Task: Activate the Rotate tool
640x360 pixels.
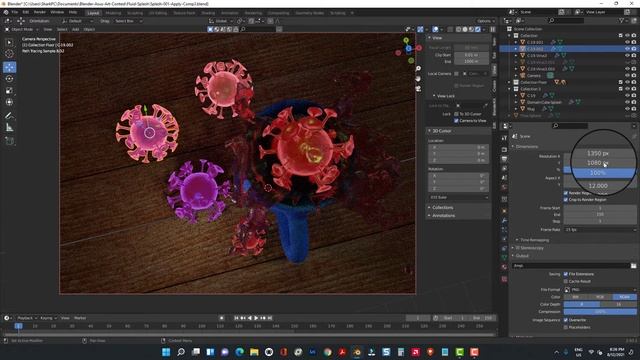Action: click(9, 78)
